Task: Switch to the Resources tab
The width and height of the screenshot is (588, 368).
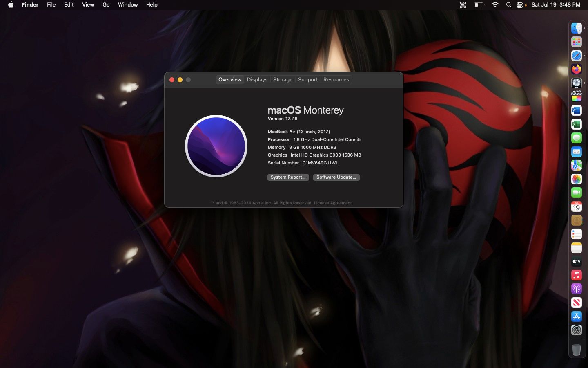Action: [x=336, y=80]
